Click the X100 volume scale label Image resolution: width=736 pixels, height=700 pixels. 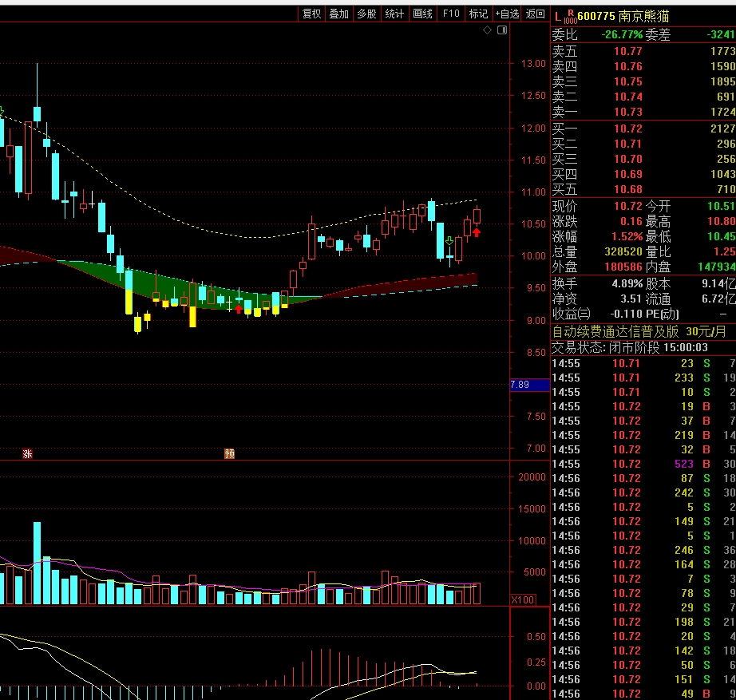522,600
